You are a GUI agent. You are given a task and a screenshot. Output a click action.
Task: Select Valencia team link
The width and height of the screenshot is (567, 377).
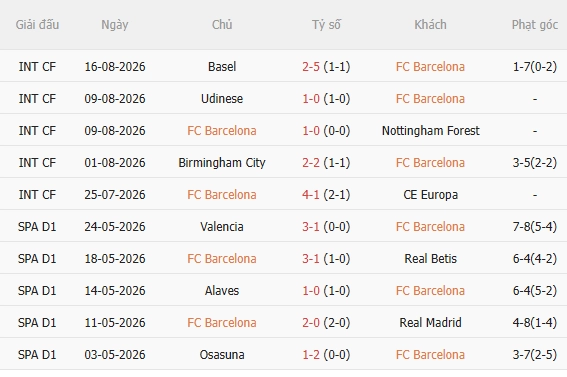coord(222,227)
